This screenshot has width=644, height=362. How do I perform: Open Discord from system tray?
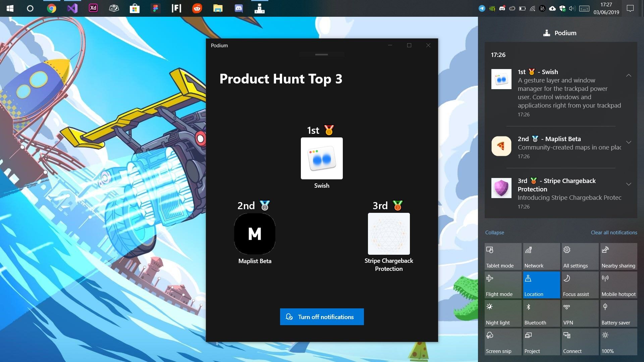(502, 8)
